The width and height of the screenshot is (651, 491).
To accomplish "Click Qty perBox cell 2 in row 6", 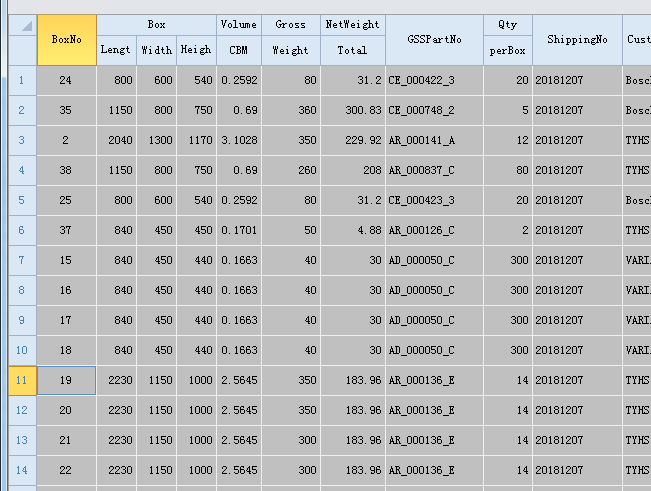I will point(508,230).
